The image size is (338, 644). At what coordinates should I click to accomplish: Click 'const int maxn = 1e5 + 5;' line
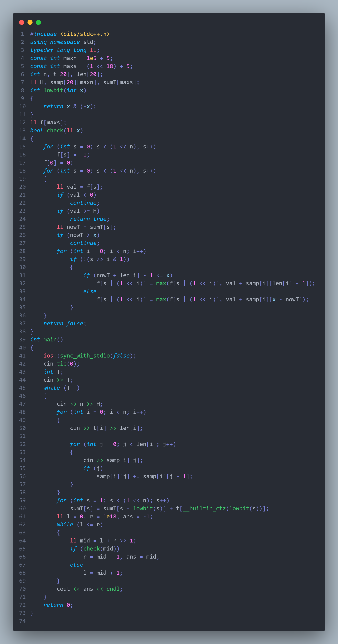(71, 58)
